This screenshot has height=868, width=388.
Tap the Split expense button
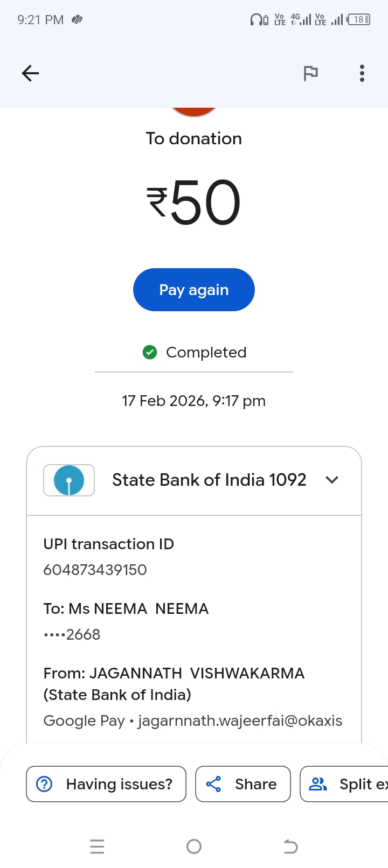pos(345,784)
